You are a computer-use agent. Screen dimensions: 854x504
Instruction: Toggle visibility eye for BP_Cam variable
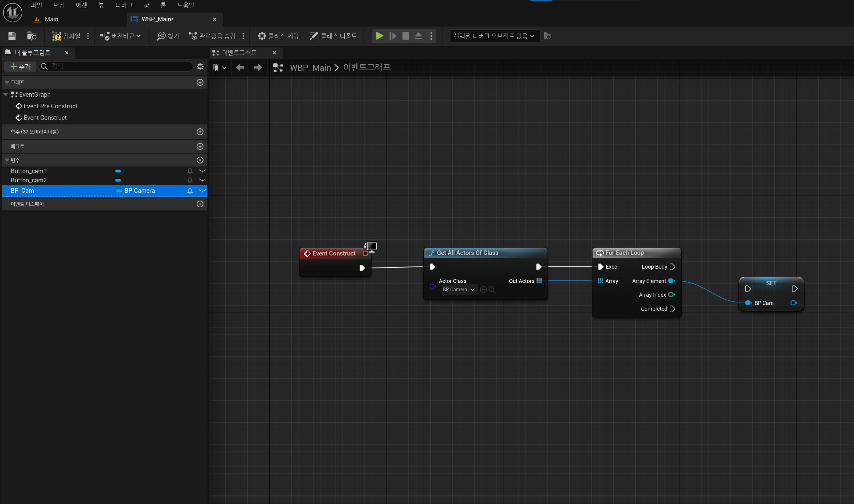pyautogui.click(x=203, y=191)
